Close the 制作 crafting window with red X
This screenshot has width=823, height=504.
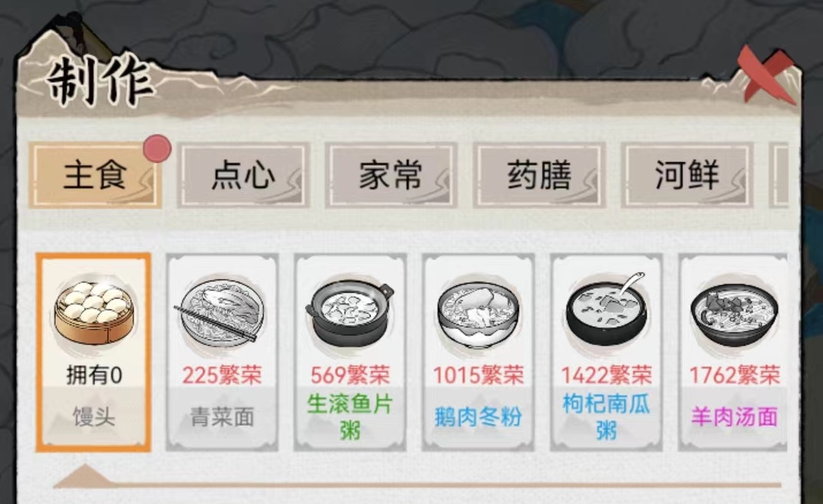coord(766,74)
